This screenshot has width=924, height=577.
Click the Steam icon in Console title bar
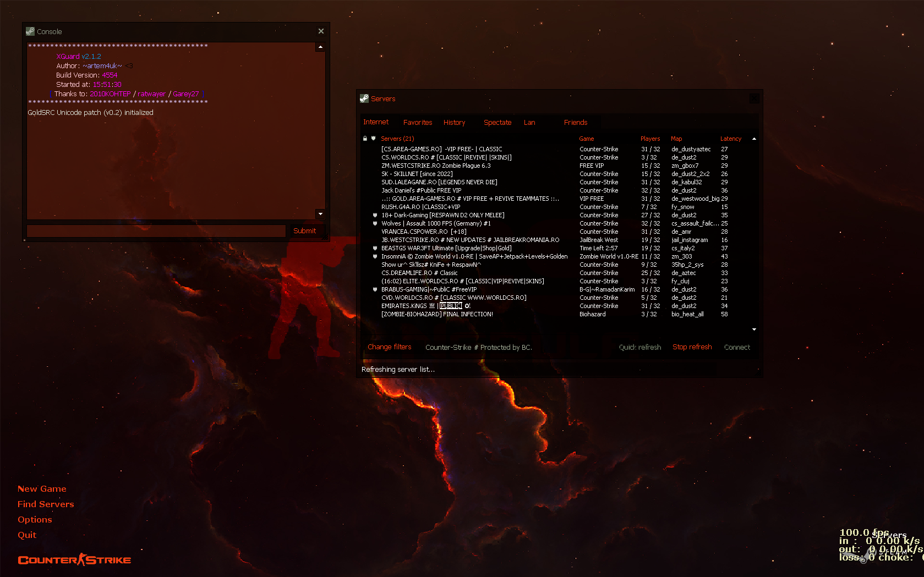[x=30, y=31]
